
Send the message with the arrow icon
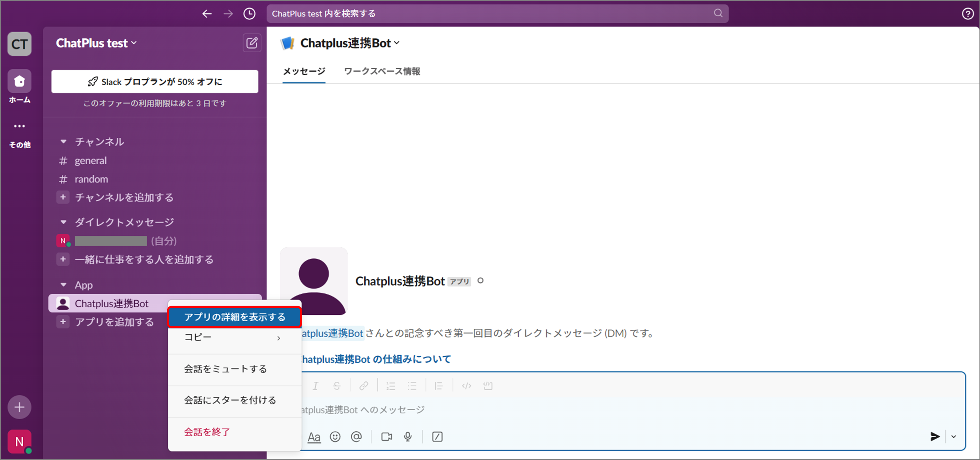click(x=935, y=436)
